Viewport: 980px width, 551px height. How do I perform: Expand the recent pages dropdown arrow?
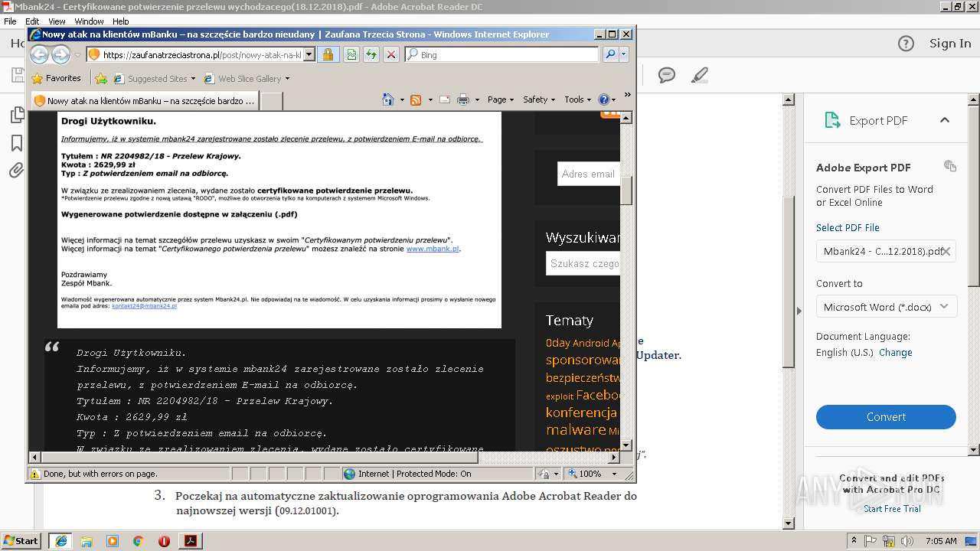pos(77,55)
